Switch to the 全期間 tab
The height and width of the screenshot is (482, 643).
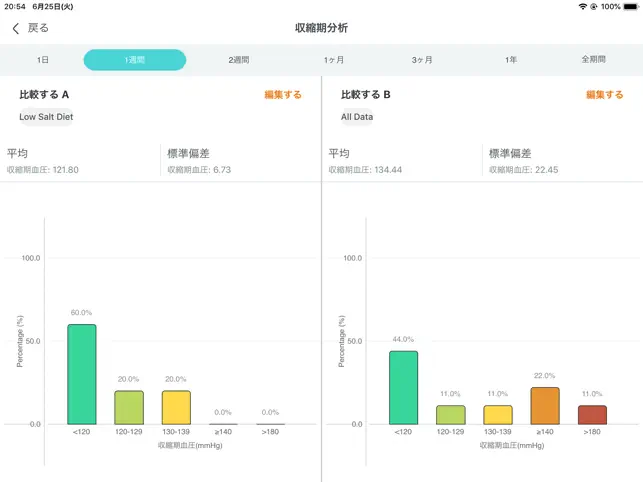coord(593,59)
